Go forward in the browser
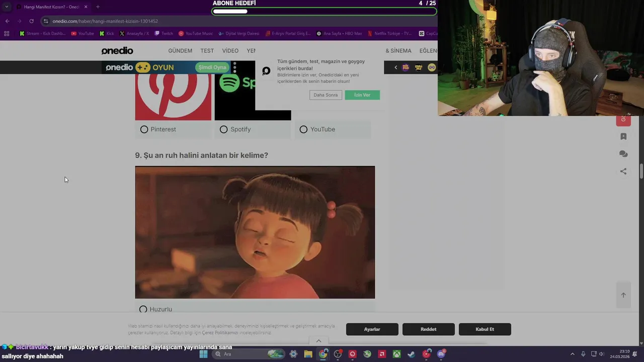Screen dimensions: 644x362 [x=19, y=21]
